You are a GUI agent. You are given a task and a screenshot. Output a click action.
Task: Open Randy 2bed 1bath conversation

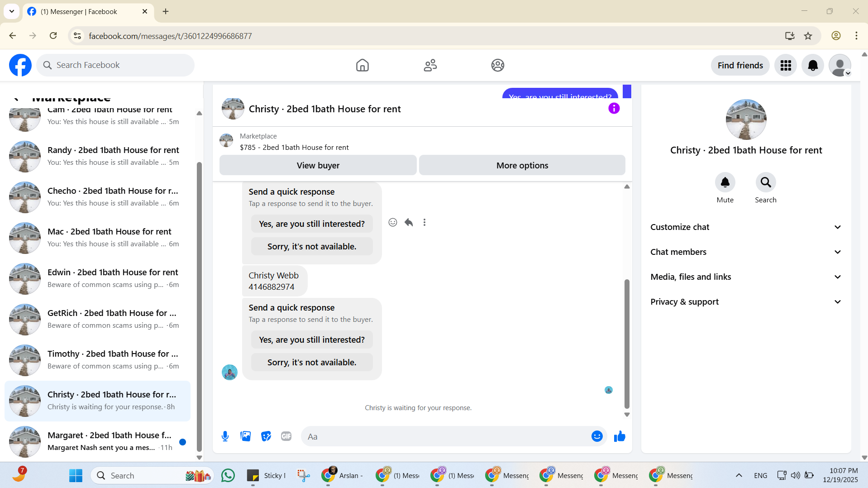pyautogui.click(x=97, y=156)
